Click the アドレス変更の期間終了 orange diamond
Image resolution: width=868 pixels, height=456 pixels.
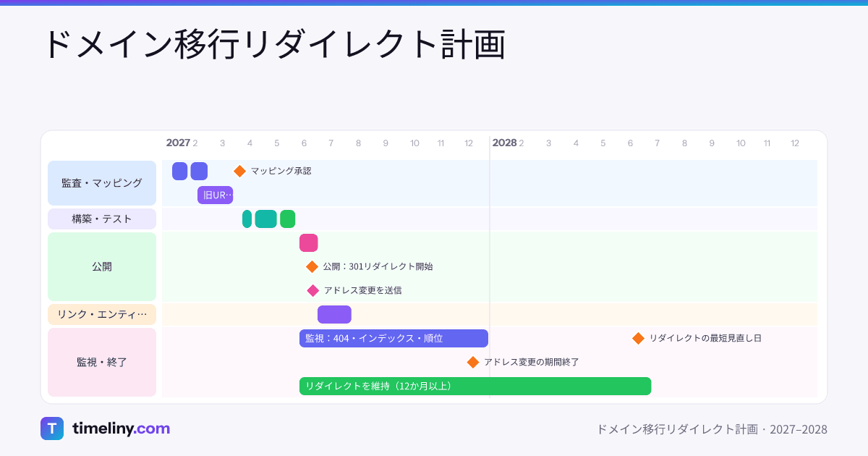(473, 362)
